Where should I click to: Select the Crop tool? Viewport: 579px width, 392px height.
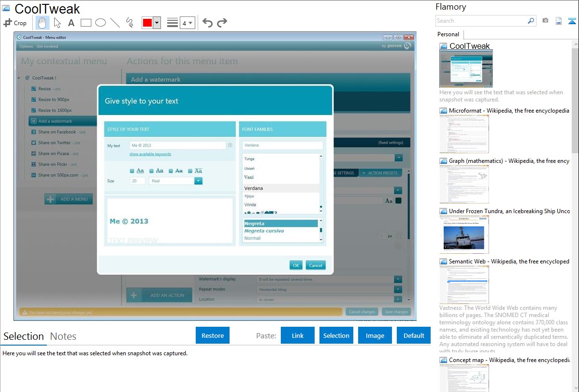[x=15, y=23]
